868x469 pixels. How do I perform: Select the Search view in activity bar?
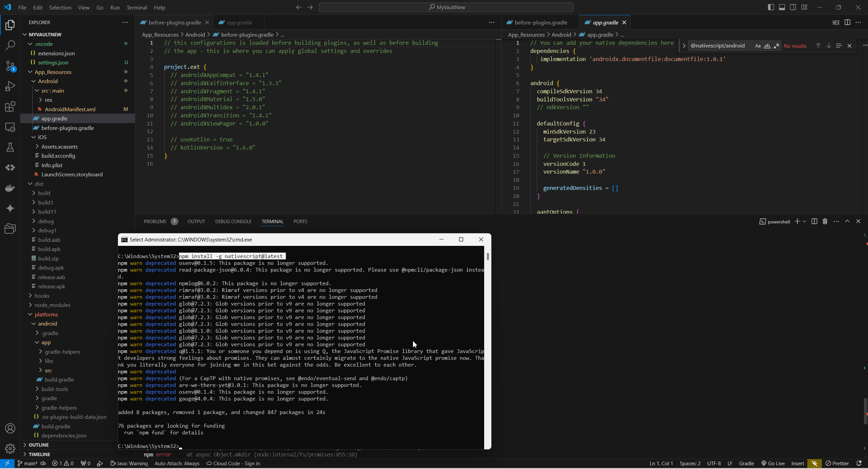(x=10, y=45)
